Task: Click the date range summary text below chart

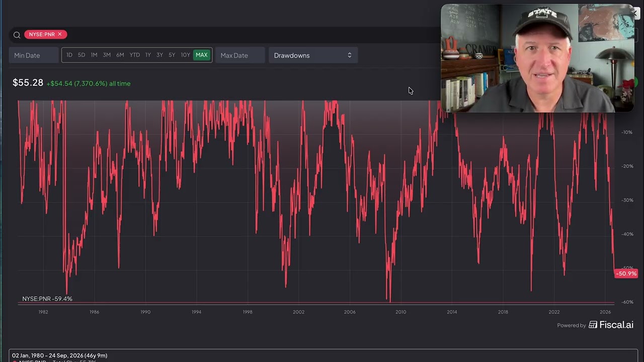Action: tap(59, 355)
